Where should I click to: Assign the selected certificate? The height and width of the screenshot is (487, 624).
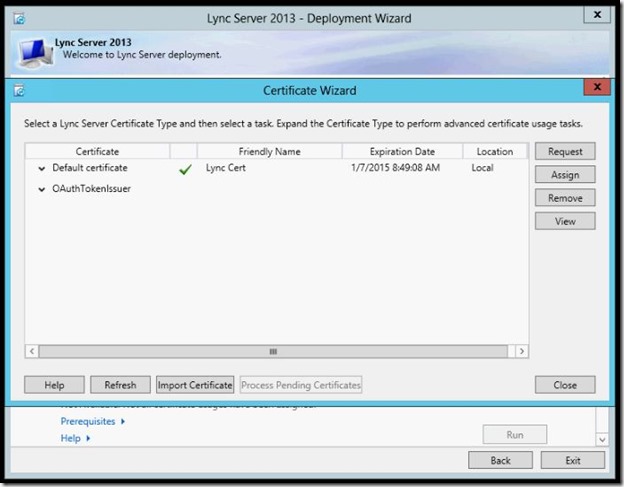pos(565,174)
